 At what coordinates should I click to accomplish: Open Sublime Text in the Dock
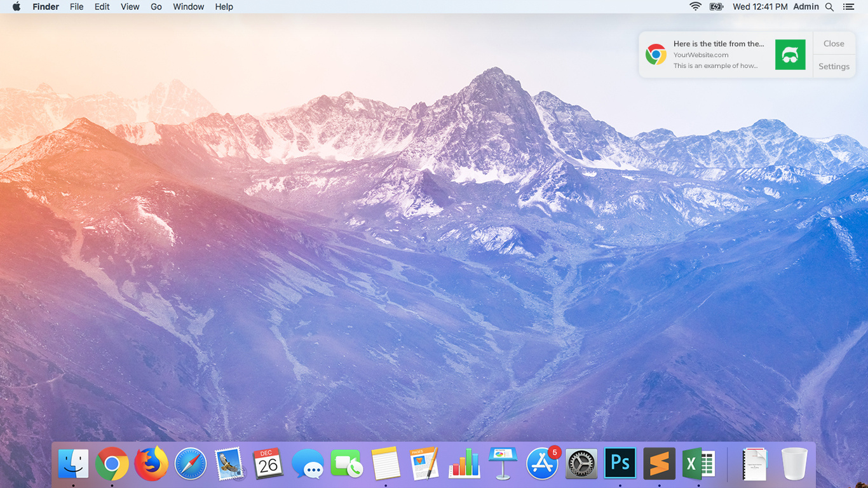pos(660,463)
